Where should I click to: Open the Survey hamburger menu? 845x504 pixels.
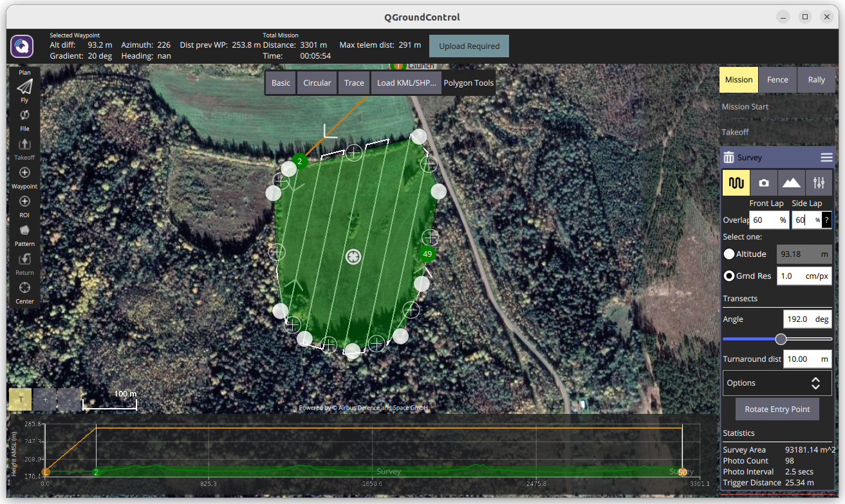[826, 158]
